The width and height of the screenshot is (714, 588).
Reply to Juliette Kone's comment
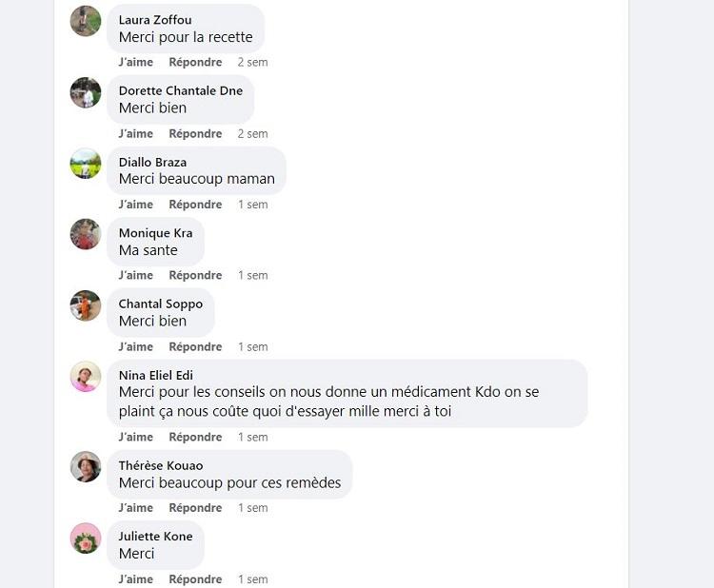tap(195, 579)
